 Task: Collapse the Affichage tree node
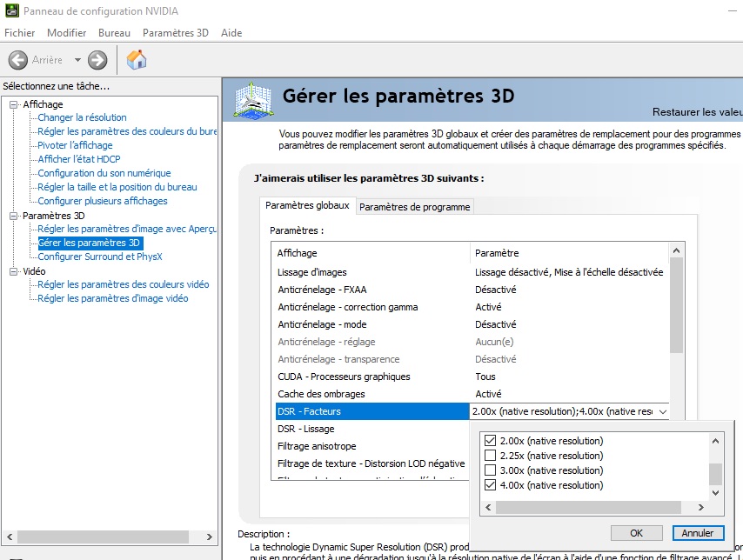pos(14,104)
